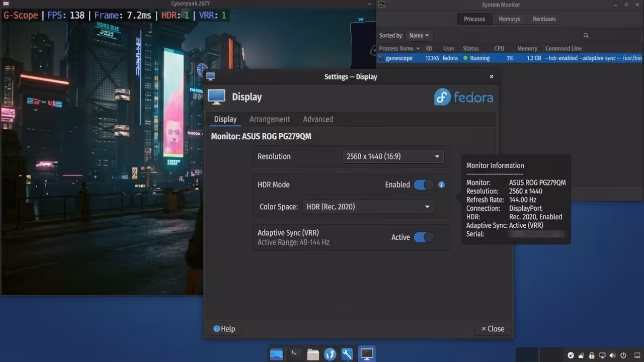Click the Active Range: 48-144 Hz text
The image size is (644, 362).
click(293, 242)
